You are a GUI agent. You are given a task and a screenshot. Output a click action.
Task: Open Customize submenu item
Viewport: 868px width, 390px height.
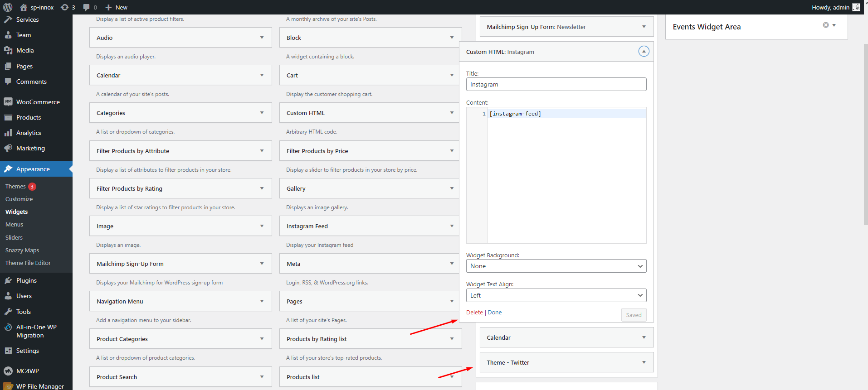19,199
